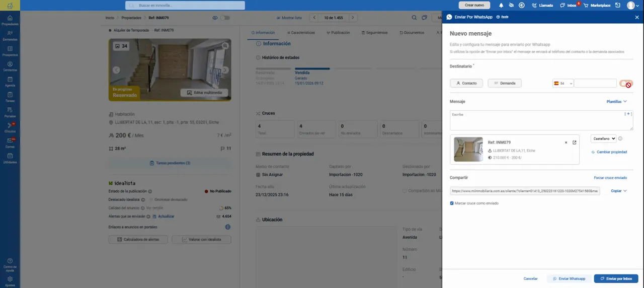Open property INM079 in external link icon
Viewport: 644px width, 288px height.
(575, 142)
